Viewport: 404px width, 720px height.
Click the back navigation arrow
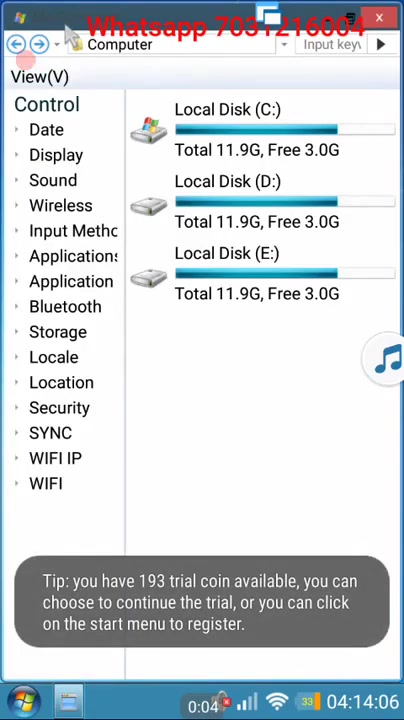click(16, 45)
